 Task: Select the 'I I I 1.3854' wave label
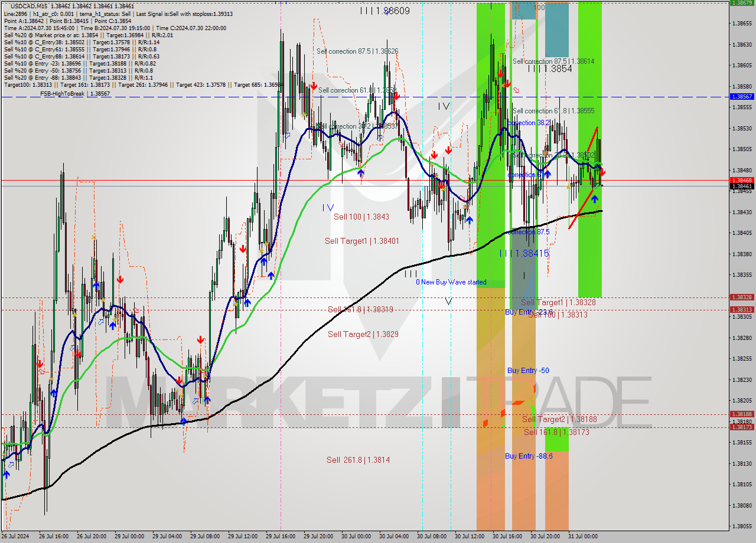pyautogui.click(x=550, y=68)
